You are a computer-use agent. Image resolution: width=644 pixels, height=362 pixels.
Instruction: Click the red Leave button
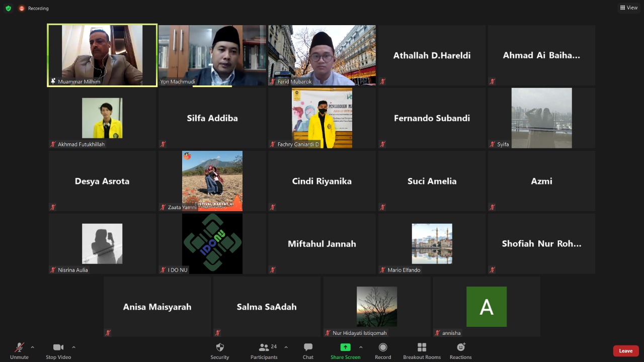[x=625, y=351]
